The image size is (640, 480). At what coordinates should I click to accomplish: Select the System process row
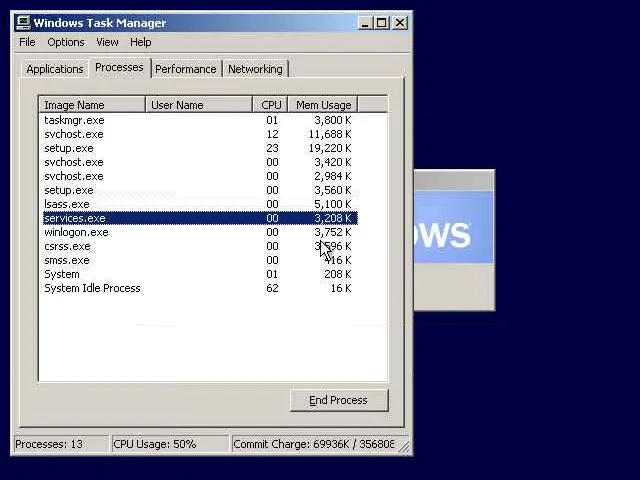[x=200, y=274]
